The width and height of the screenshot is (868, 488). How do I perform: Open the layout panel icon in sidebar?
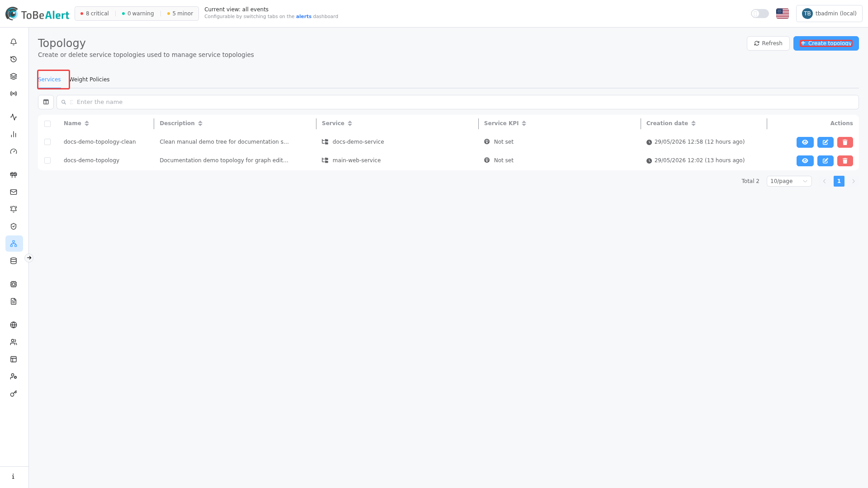coord(14,359)
